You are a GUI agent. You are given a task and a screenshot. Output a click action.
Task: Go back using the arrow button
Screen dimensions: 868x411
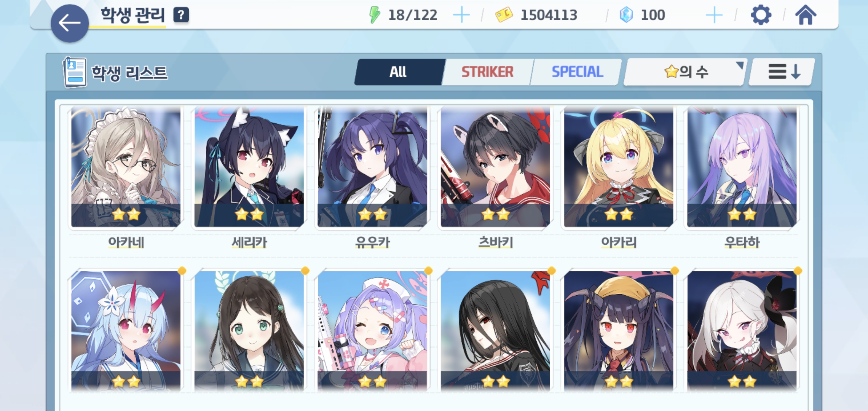pyautogui.click(x=70, y=23)
